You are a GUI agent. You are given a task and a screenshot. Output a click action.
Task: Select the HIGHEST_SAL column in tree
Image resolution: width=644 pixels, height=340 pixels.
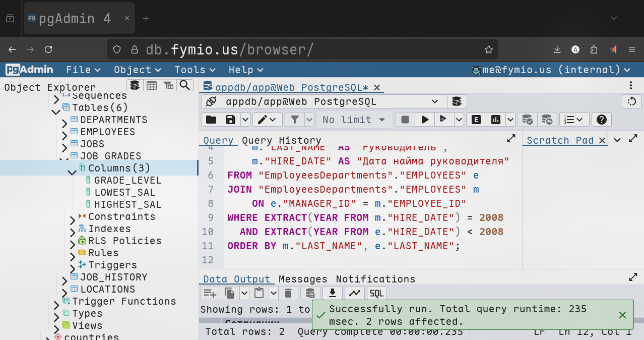(127, 204)
